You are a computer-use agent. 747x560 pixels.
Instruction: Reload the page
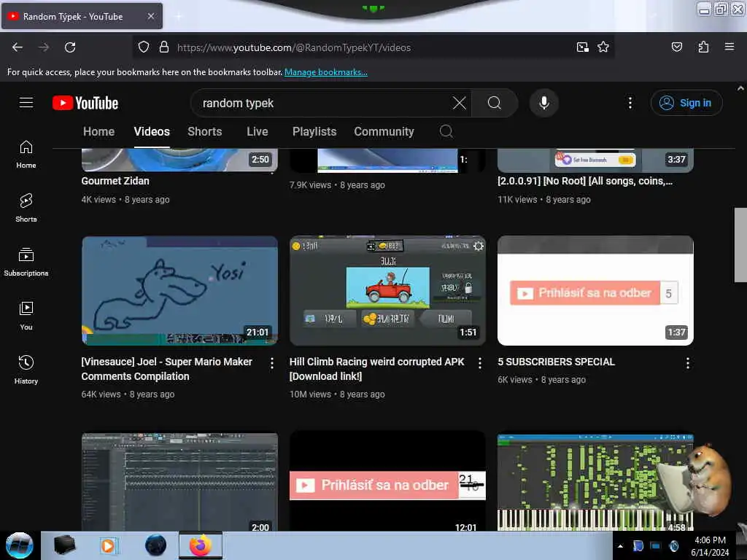(x=70, y=47)
